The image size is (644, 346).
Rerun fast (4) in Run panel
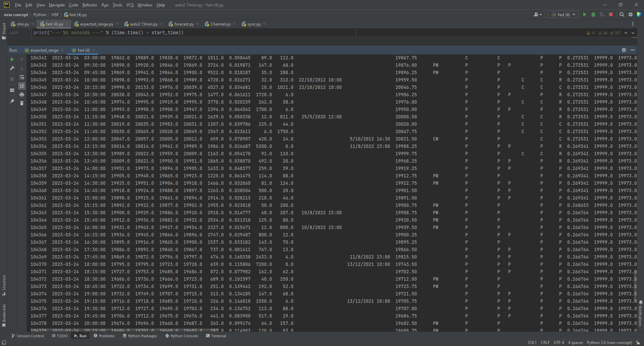click(x=12, y=60)
